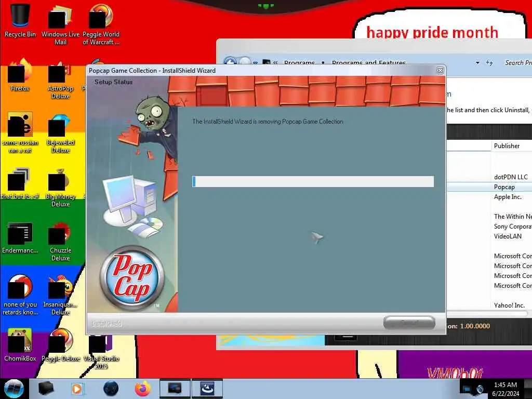532x399 pixels.
Task: Click the Programs and Features breadcrumb
Action: pyautogui.click(x=369, y=63)
